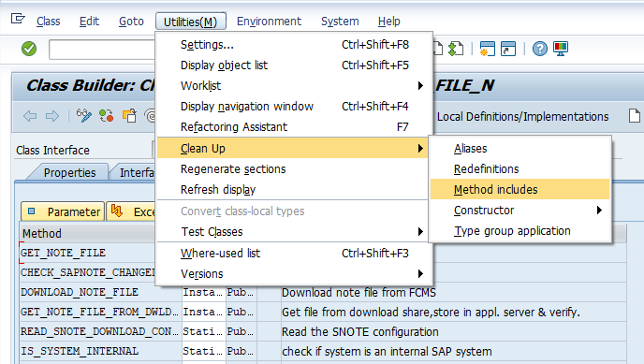Click the Create new session icon
Image resolution: width=644 pixels, height=364 pixels.
click(x=487, y=49)
